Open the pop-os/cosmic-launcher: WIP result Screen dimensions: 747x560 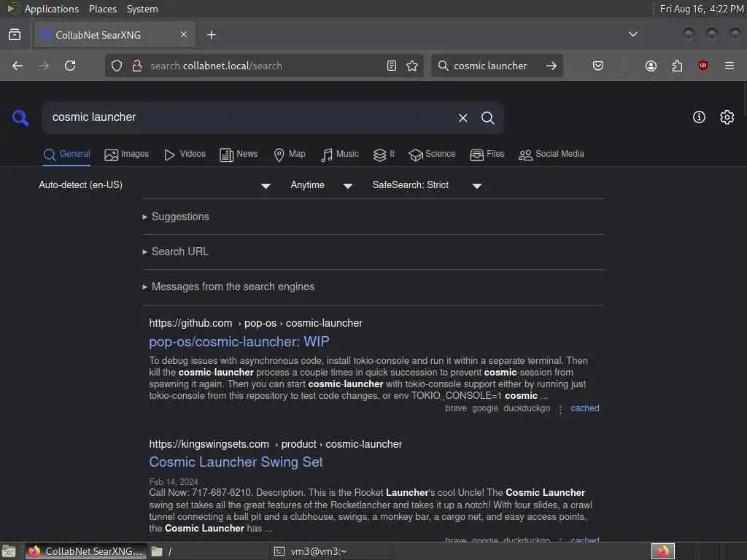tap(239, 341)
